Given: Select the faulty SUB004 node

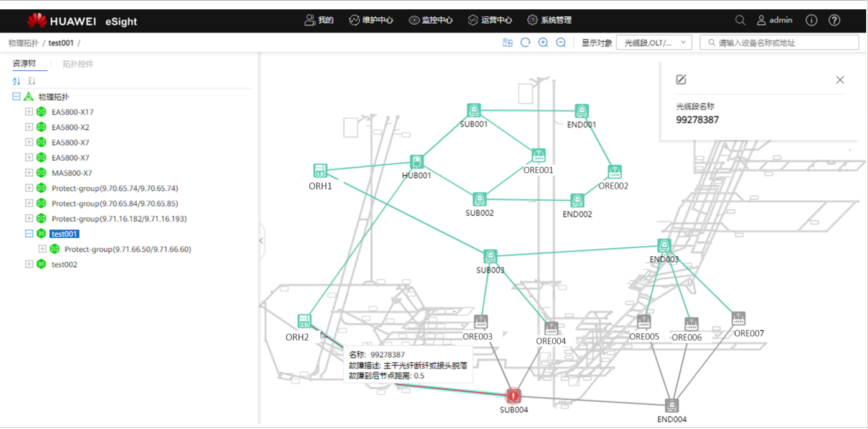Looking at the screenshot, I should [513, 395].
